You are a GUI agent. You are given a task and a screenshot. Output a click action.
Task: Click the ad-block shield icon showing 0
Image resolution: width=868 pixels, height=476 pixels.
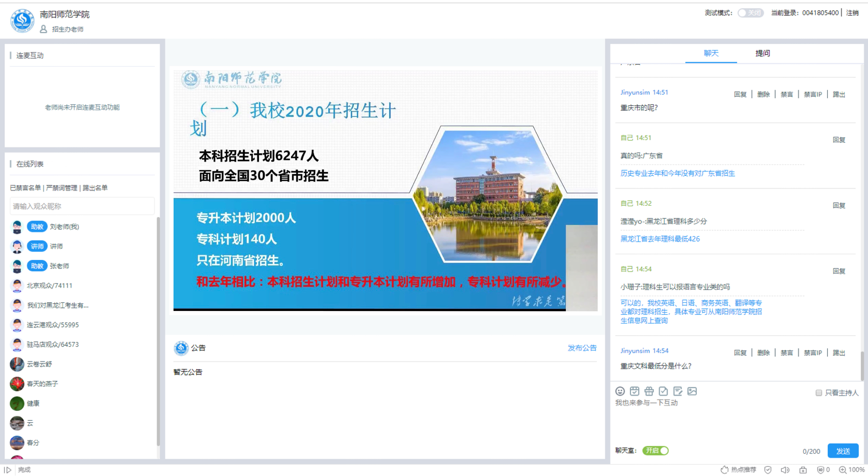[x=821, y=469]
